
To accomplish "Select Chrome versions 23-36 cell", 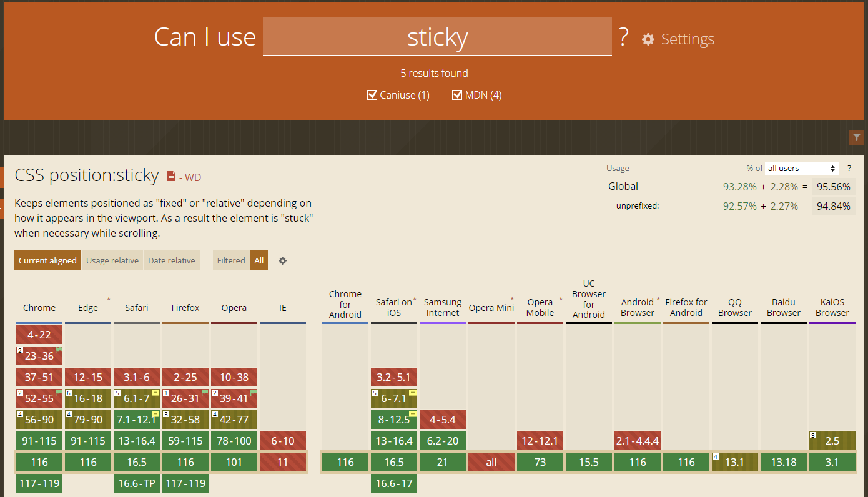I will 39,356.
